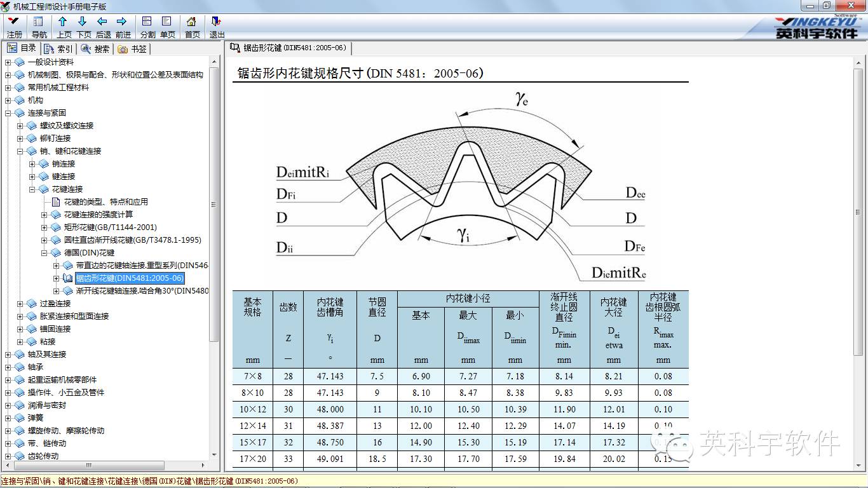Click the 润滑与密封 book icon
868x488 pixels.
[19, 405]
